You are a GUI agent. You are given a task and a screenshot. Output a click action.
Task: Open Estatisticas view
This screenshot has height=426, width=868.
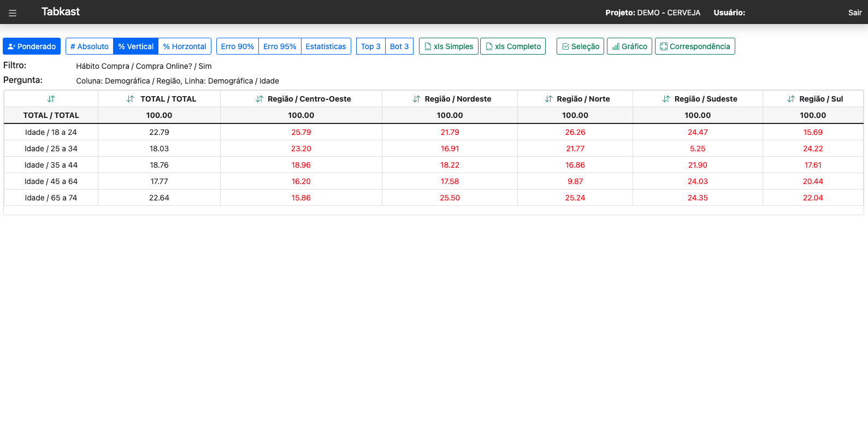point(326,46)
